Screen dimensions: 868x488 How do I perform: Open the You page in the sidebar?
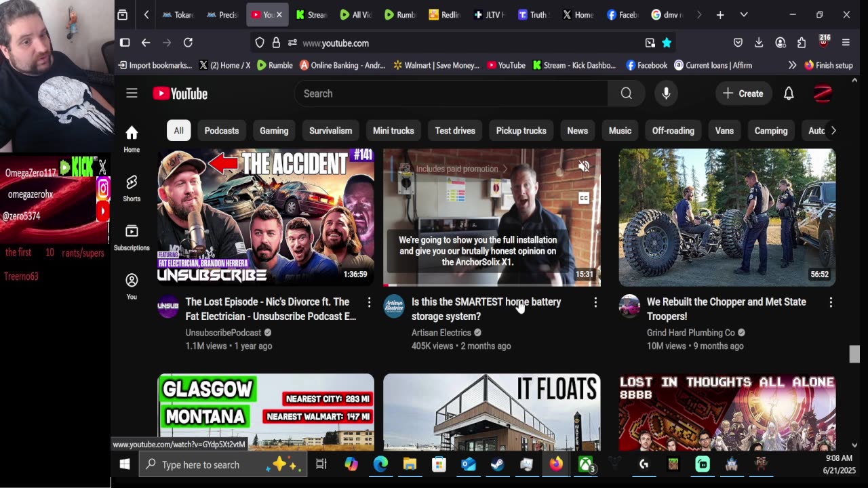tap(132, 287)
